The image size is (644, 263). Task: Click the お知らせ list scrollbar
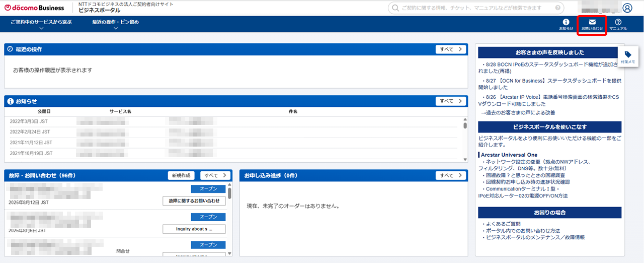point(465,125)
